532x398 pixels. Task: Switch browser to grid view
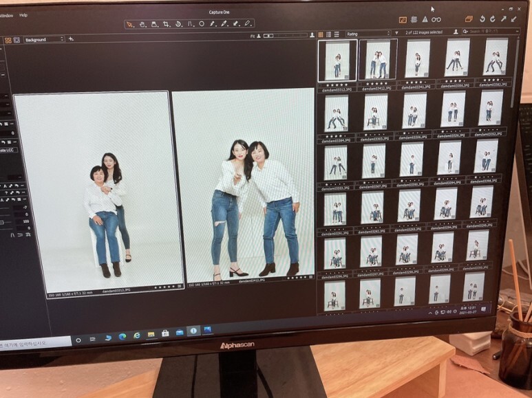point(321,34)
